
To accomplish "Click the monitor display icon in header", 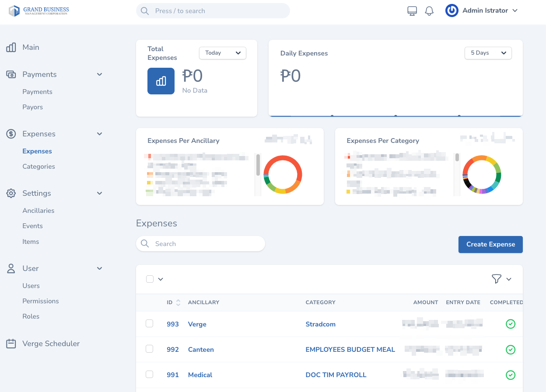I will [x=412, y=11].
